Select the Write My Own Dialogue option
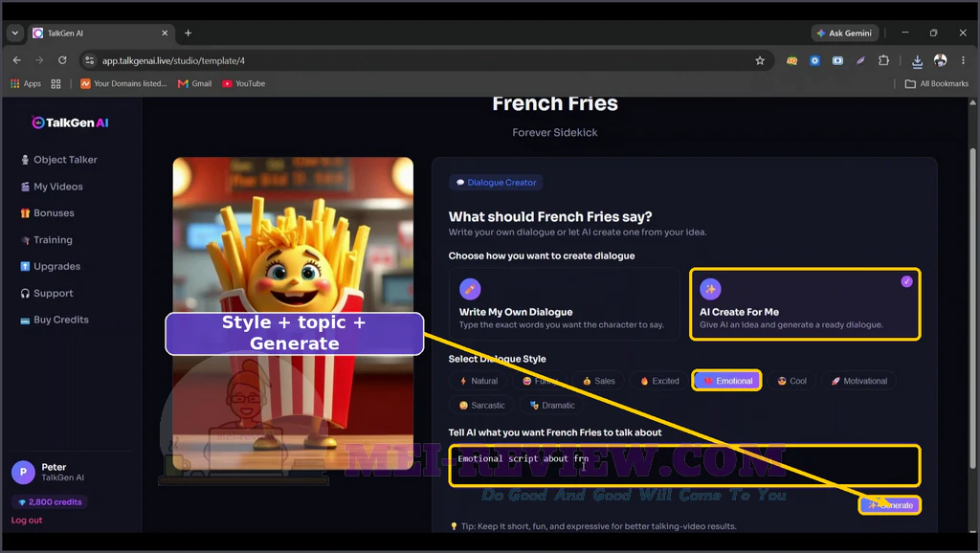 coord(564,304)
